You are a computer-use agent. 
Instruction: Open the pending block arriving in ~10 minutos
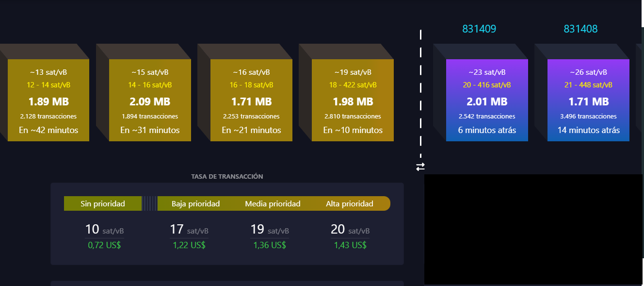[353, 100]
